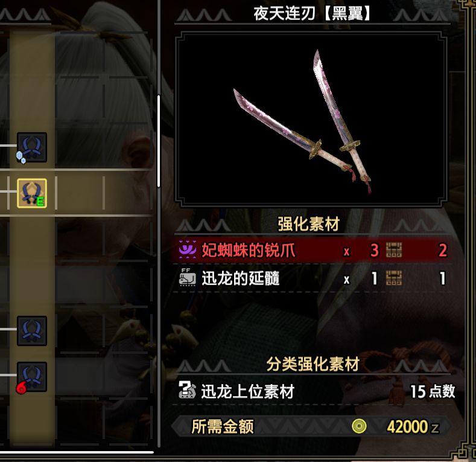Screen dimensions: 476x462
Task: Click the storage box icon beside 妃蜘蛛的锐爪
Action: tap(394, 250)
